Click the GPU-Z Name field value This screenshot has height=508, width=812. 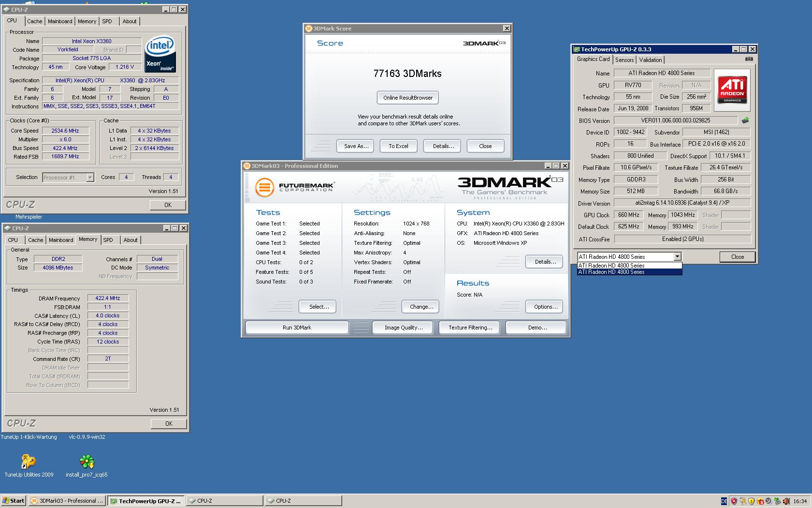pos(662,73)
